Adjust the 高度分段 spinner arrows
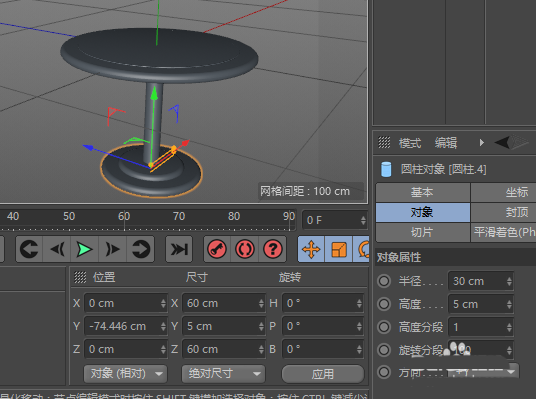This screenshot has height=399, width=536. coord(509,327)
